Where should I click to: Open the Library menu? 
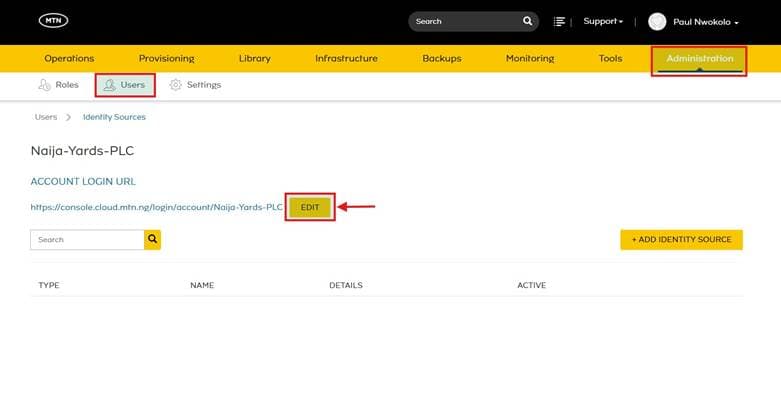pyautogui.click(x=255, y=58)
